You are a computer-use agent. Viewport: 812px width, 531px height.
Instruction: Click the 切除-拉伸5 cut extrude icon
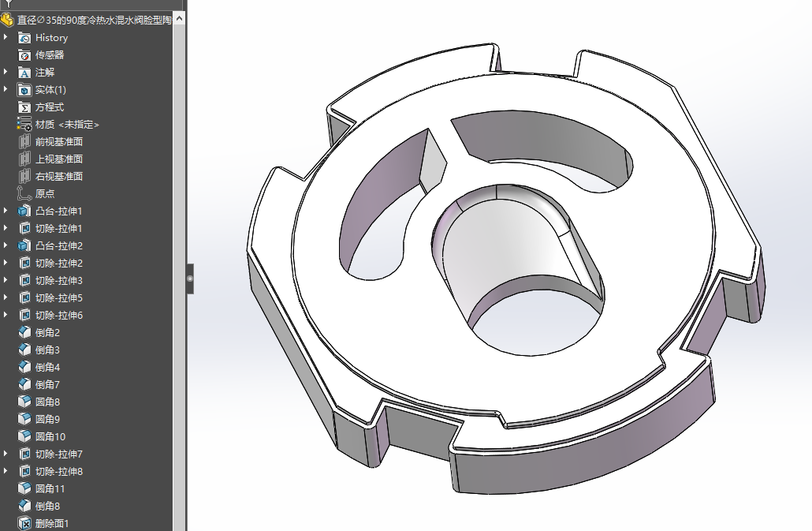(x=24, y=298)
